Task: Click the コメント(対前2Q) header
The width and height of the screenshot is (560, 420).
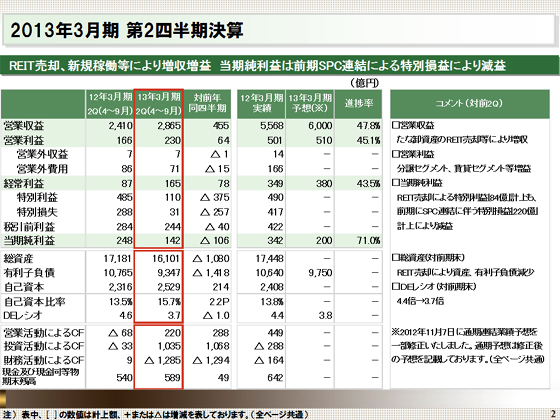Action: 470,104
